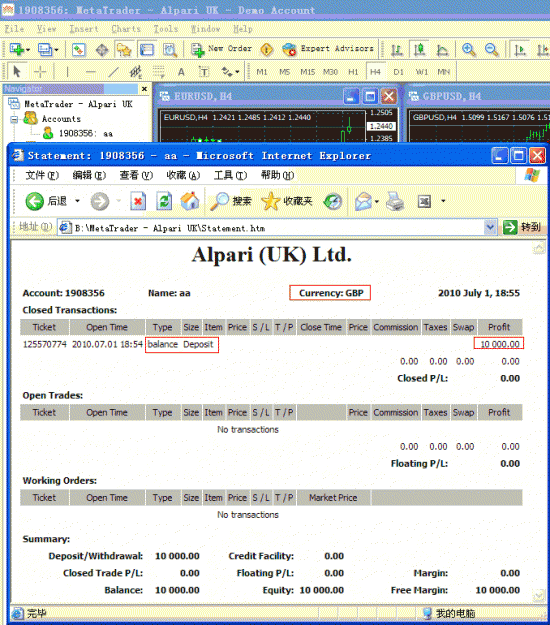Select the Equidistant Channel tool
Viewport: 550px width, 625px height.
[136, 72]
